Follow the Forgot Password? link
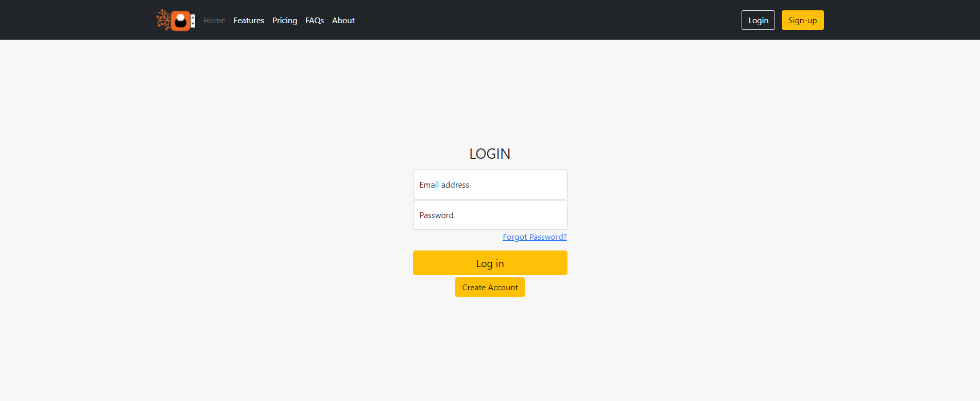 tap(535, 237)
